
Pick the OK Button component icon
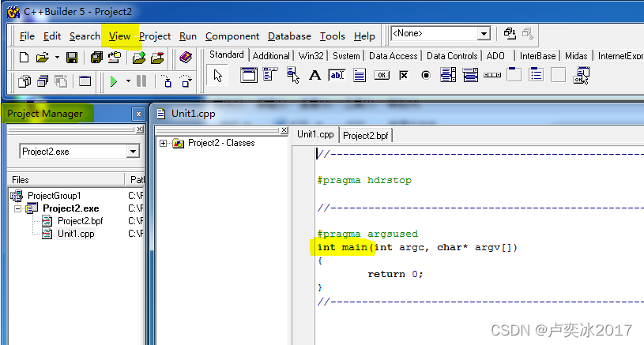(x=382, y=75)
